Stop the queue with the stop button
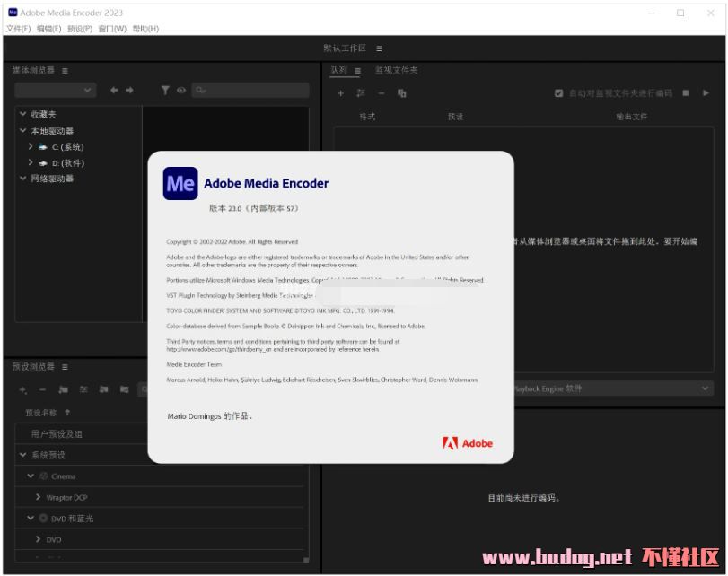The image size is (728, 576). pyautogui.click(x=686, y=93)
